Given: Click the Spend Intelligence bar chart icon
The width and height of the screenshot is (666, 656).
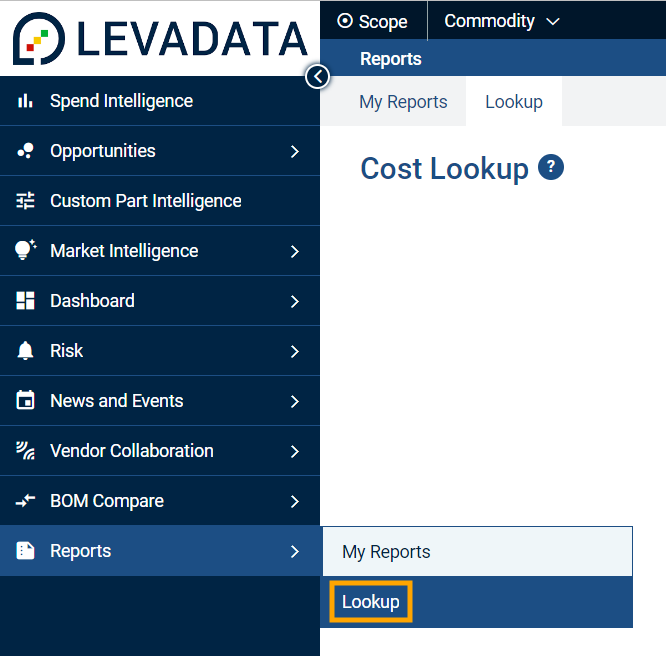Looking at the screenshot, I should coord(26,101).
